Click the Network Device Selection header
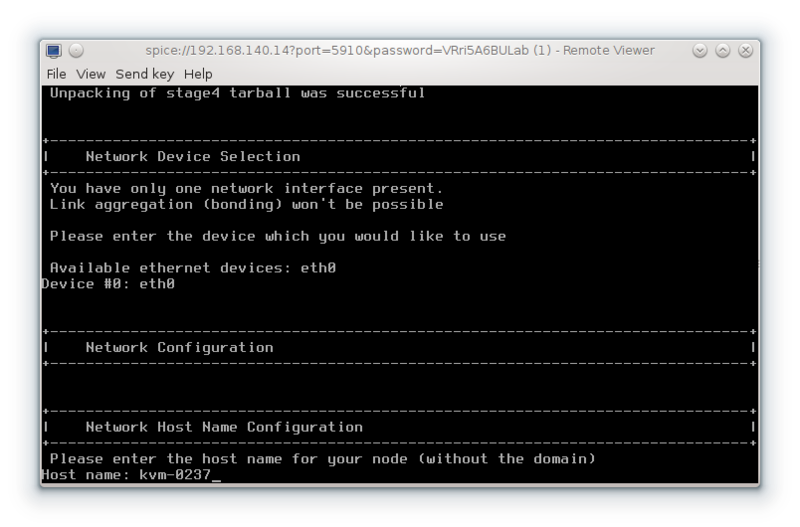The width and height of the screenshot is (800, 527). coord(193,157)
